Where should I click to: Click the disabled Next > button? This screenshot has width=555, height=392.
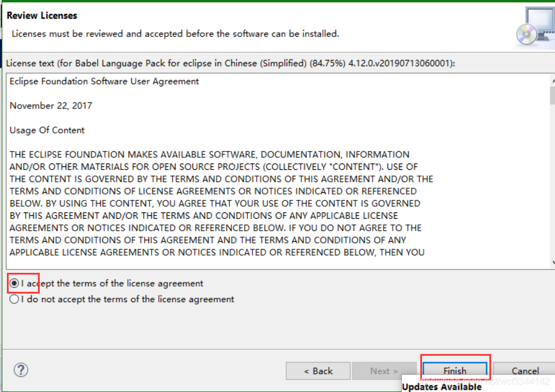pos(384,371)
